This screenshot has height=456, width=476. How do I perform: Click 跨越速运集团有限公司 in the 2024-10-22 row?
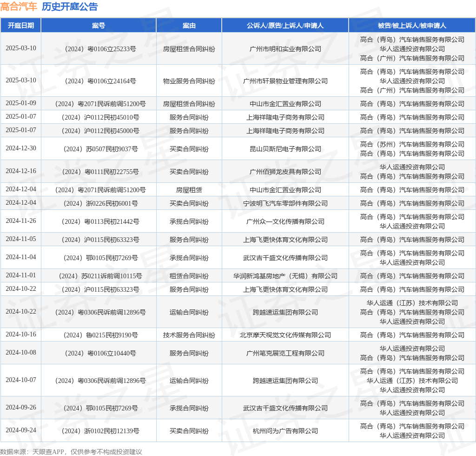pos(285,312)
